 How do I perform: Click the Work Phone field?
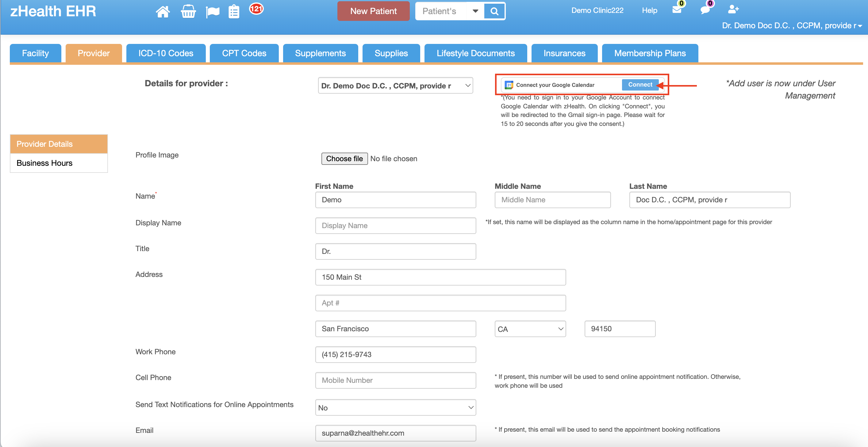396,355
